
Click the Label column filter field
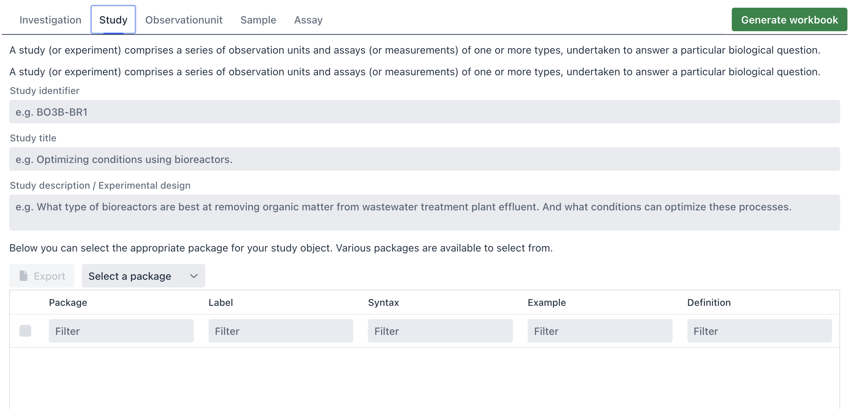click(x=281, y=331)
